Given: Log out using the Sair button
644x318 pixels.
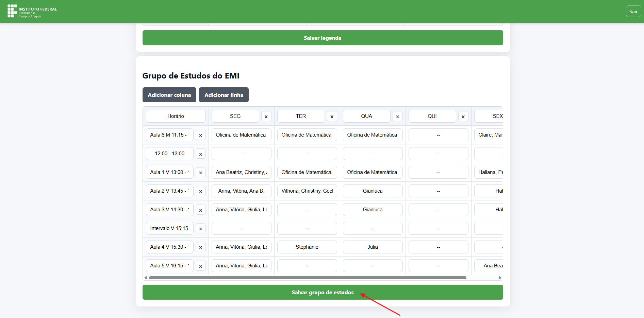Looking at the screenshot, I should click(x=633, y=12).
